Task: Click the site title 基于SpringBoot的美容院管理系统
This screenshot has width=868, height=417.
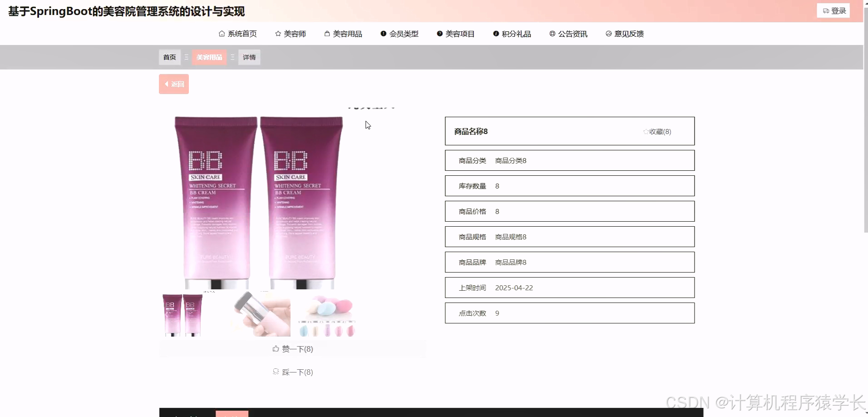Action: coord(127,11)
